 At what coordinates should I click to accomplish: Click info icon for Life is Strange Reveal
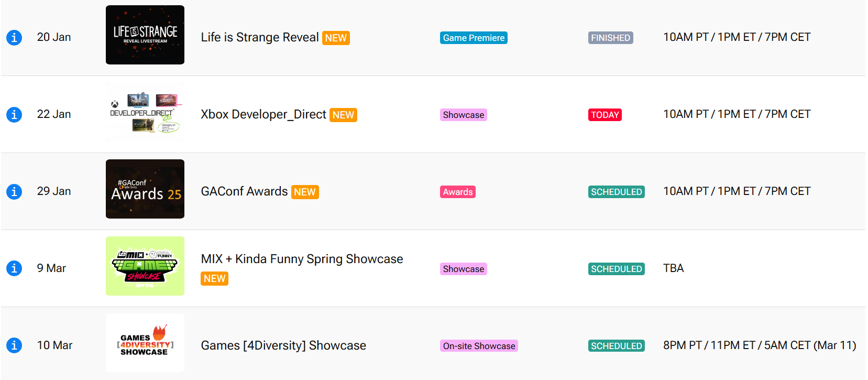(x=14, y=38)
